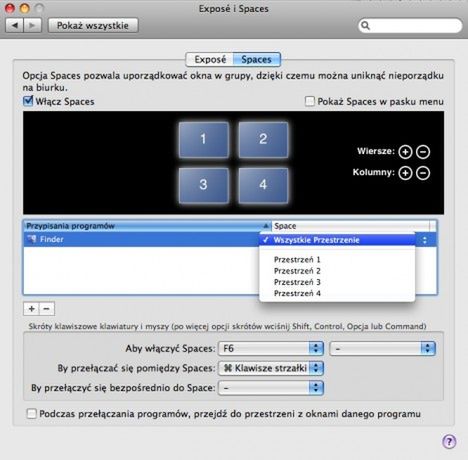Screen dimensions: 468x460
Task: Open the By przełączyć się bezpośrednio do Space dropdown
Action: (271, 388)
